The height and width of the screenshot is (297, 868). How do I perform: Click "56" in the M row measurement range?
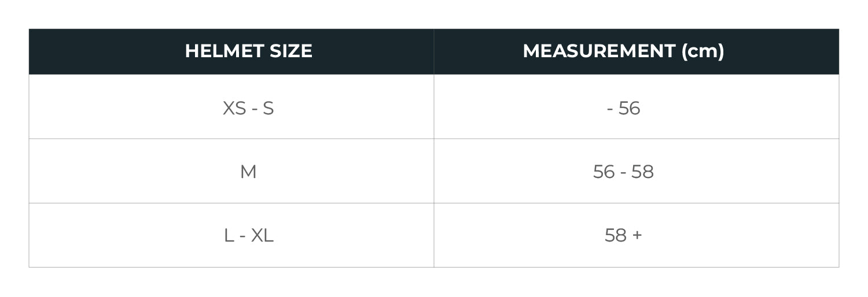point(604,172)
